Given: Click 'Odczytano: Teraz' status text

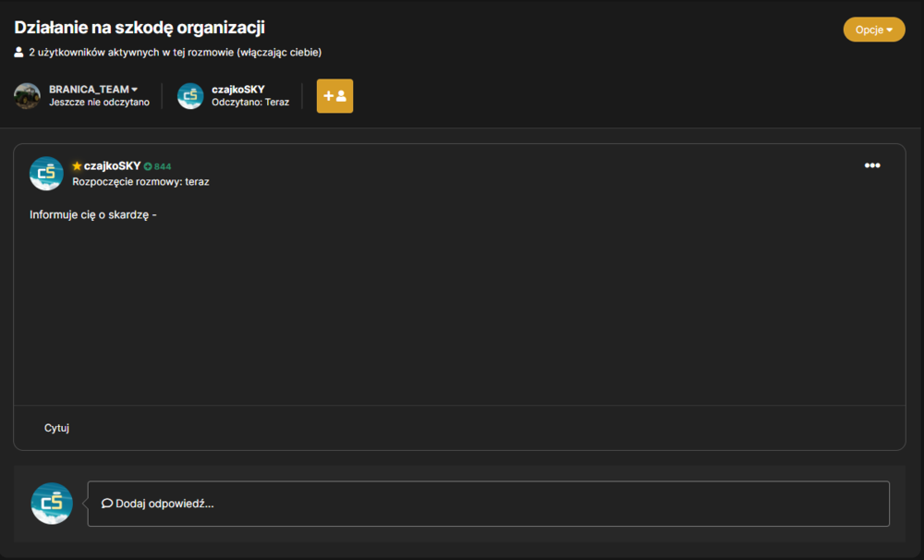Looking at the screenshot, I should pyautogui.click(x=250, y=102).
